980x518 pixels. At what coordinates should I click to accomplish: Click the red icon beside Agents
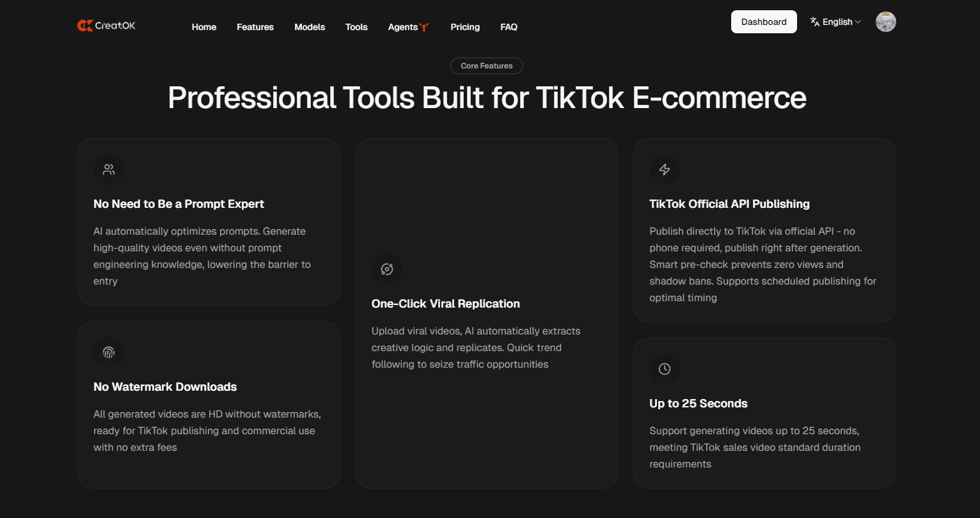click(x=424, y=27)
